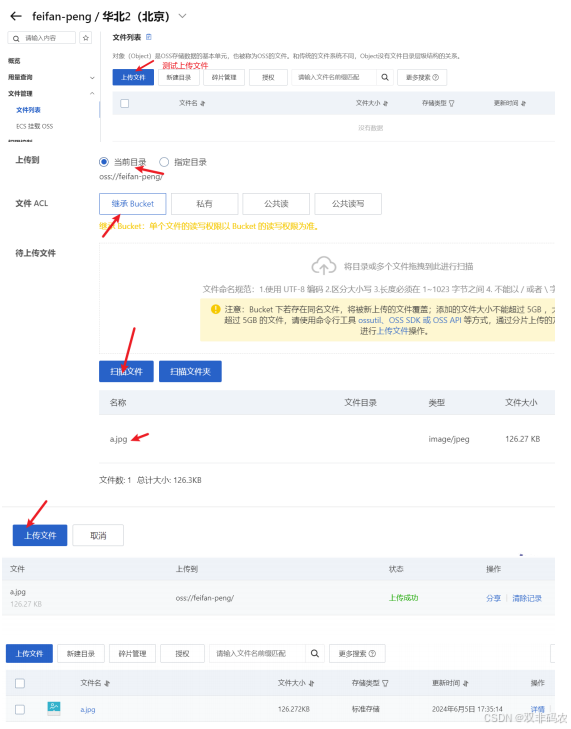This screenshot has width=571, height=729.
Task: Choose the 公共读 ACL option
Action: [x=276, y=204]
